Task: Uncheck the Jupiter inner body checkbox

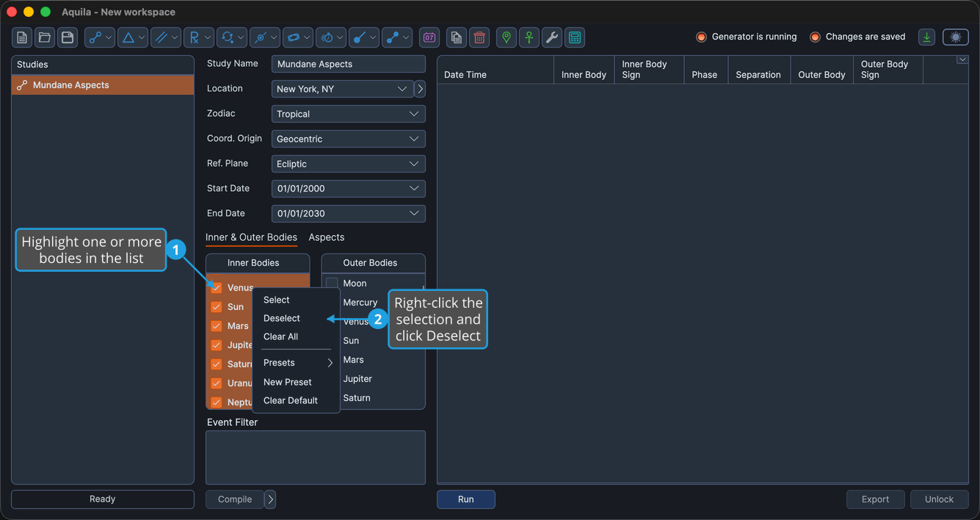Action: coord(217,345)
